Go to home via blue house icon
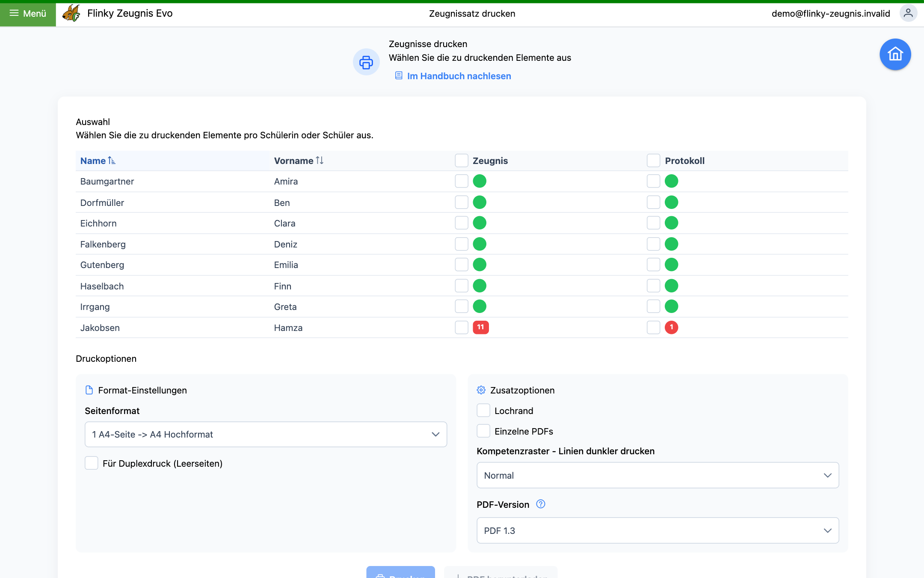 pos(895,54)
